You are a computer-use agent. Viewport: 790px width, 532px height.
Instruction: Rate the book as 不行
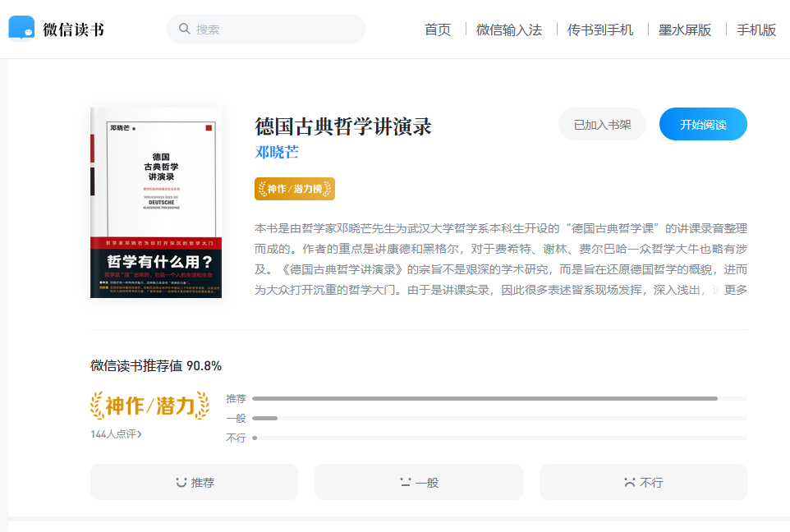643,482
